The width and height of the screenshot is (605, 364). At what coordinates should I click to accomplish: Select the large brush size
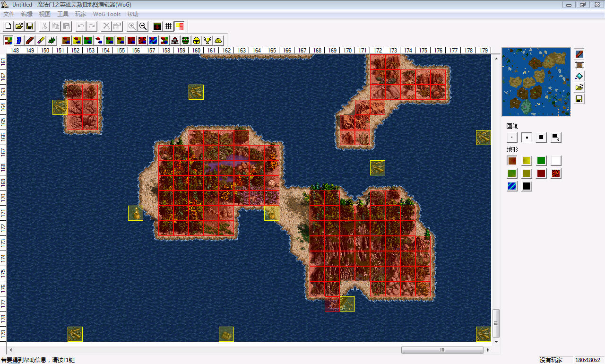pos(541,138)
